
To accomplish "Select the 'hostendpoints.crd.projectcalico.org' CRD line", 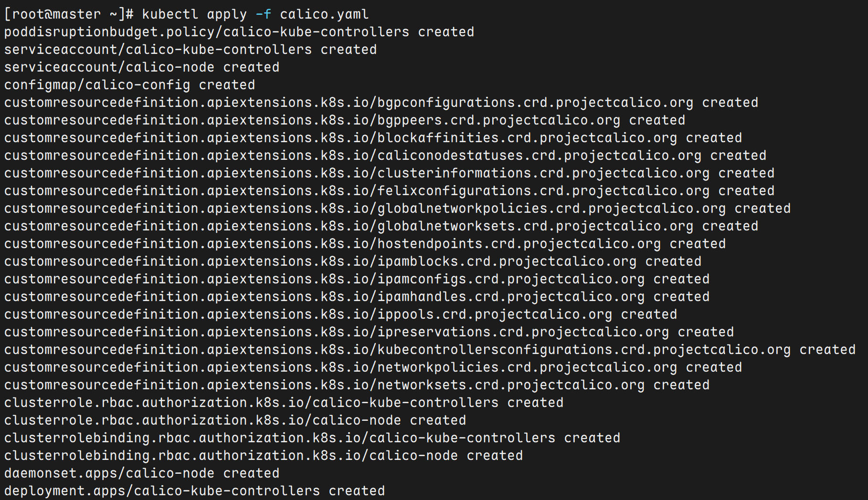I will click(x=365, y=244).
